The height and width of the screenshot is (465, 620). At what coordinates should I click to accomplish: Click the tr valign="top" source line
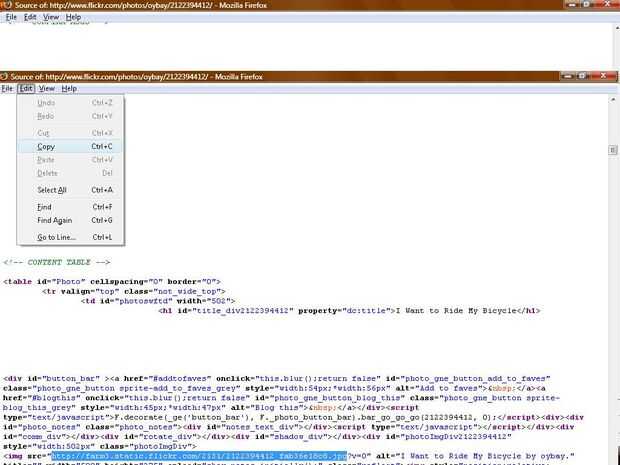tap(134, 291)
